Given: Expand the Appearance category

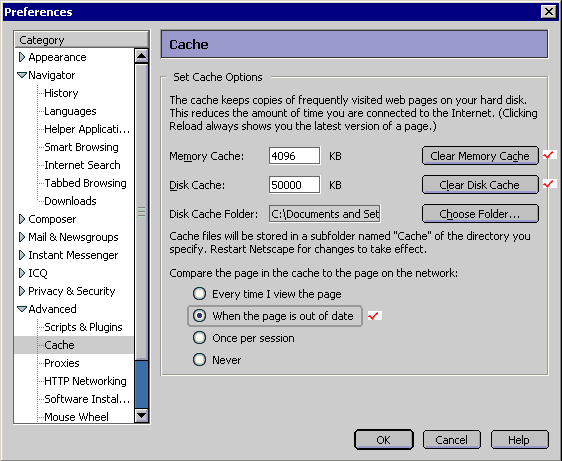Looking at the screenshot, I should [x=22, y=57].
